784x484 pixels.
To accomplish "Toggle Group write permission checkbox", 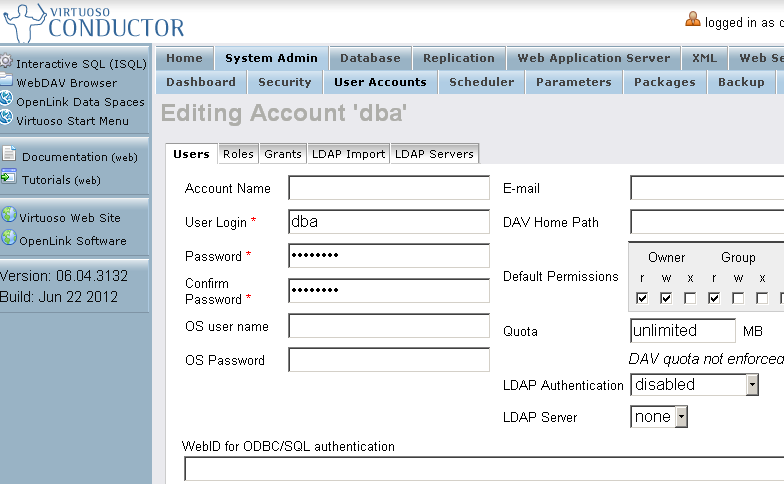I will pos(738,298).
